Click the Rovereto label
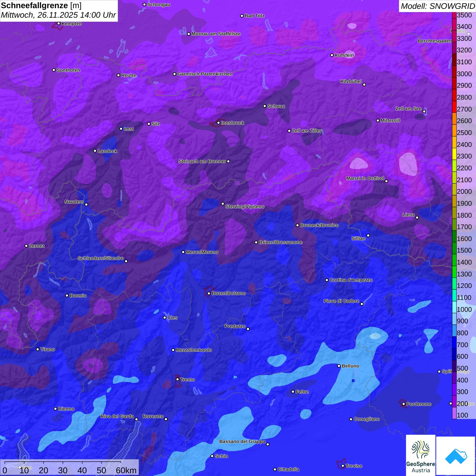 [x=153, y=416]
